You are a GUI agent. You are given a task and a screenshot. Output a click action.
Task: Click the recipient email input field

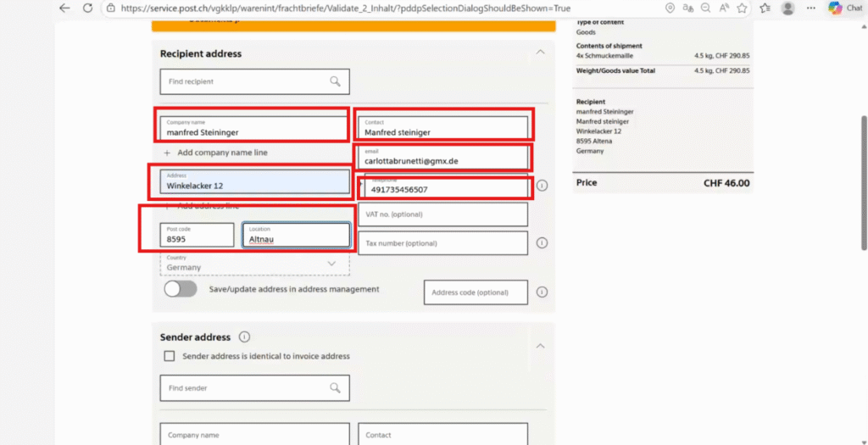point(442,158)
